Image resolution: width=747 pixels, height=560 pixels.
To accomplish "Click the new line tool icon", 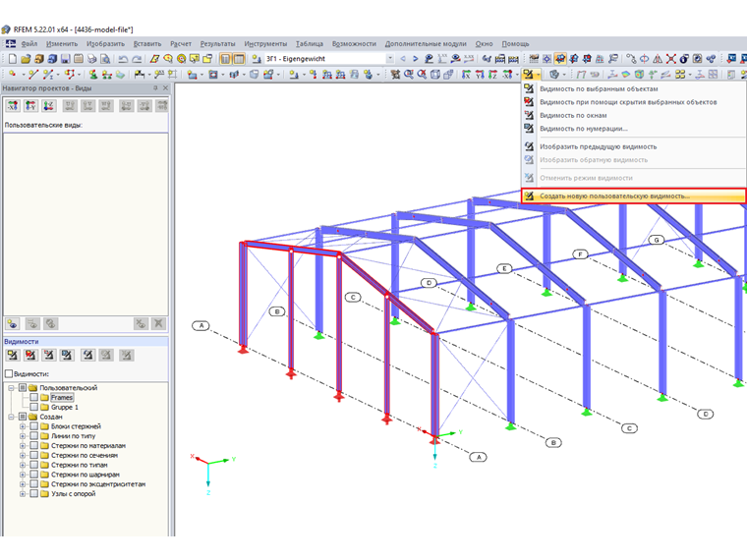I will coord(32,75).
